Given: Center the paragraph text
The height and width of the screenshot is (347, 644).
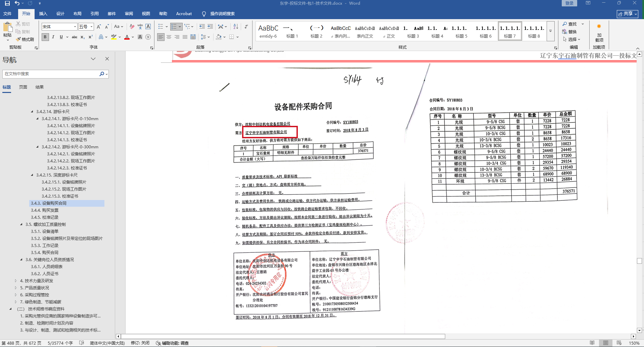Looking at the screenshot, I should 169,37.
